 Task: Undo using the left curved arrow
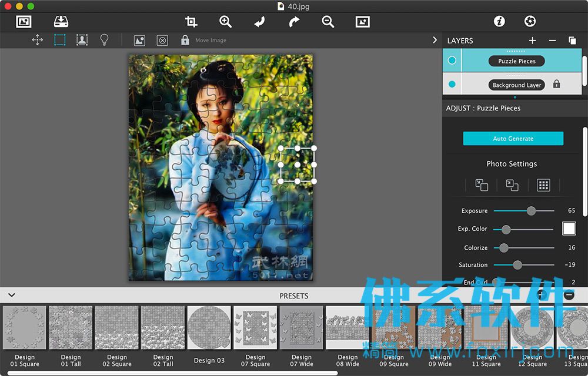[x=259, y=22]
